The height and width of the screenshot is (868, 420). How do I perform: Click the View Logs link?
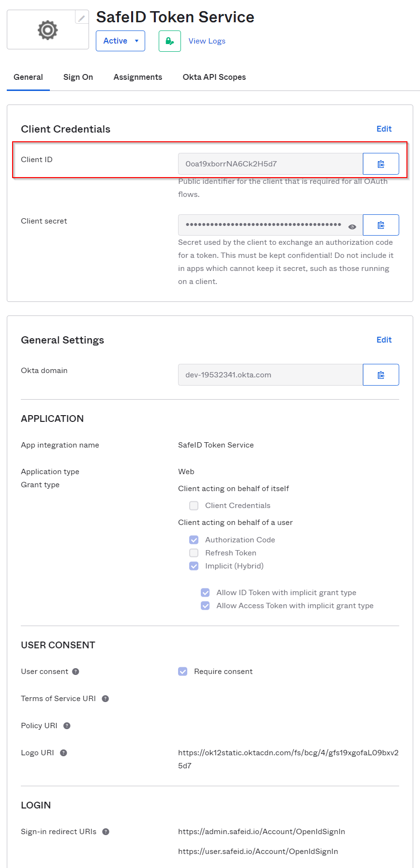207,41
